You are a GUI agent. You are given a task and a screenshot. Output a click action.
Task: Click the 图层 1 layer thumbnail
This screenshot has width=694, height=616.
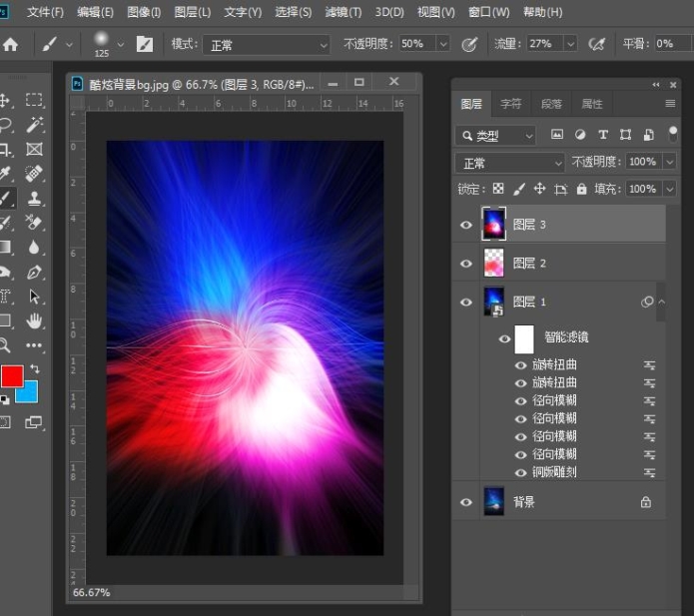pyautogui.click(x=493, y=302)
